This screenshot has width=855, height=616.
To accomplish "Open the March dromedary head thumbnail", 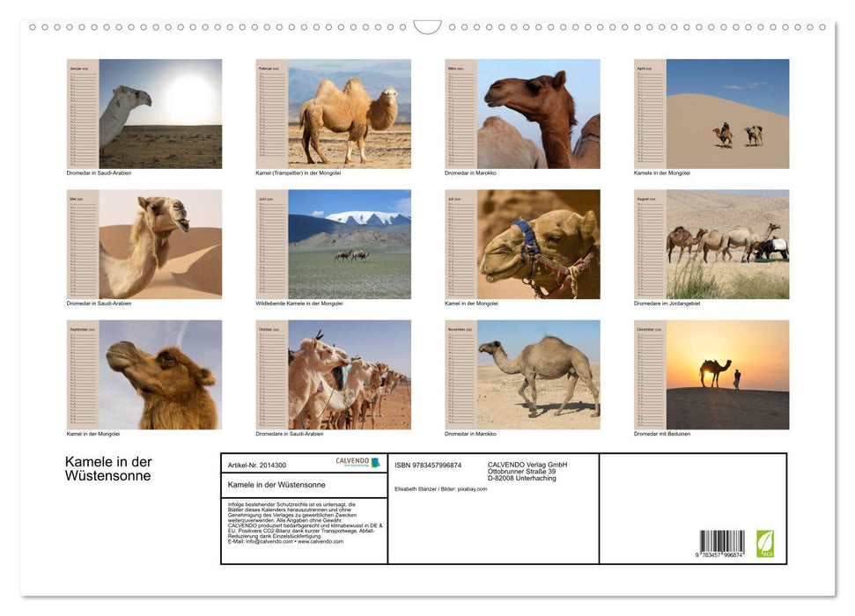I will click(x=538, y=114).
